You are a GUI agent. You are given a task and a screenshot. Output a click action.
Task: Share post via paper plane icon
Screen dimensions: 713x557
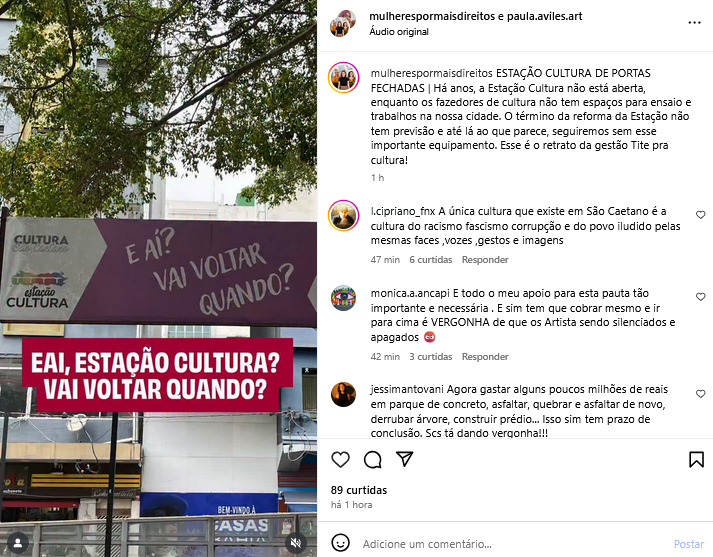coord(404,459)
